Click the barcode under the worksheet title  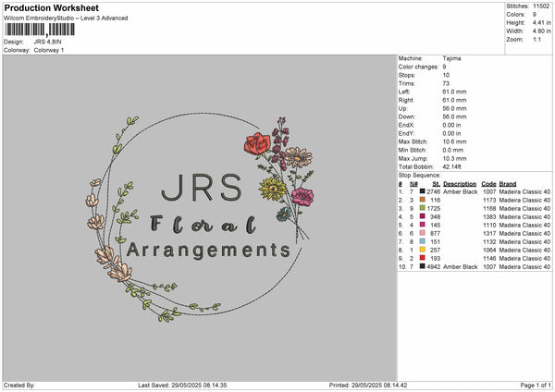[x=40, y=31]
